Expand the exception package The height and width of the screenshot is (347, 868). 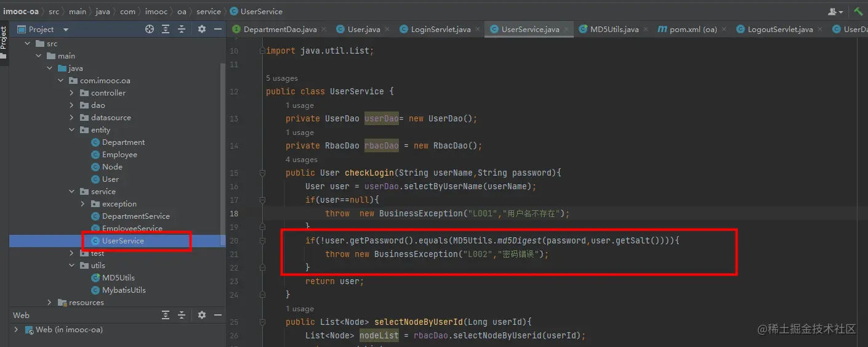point(83,204)
